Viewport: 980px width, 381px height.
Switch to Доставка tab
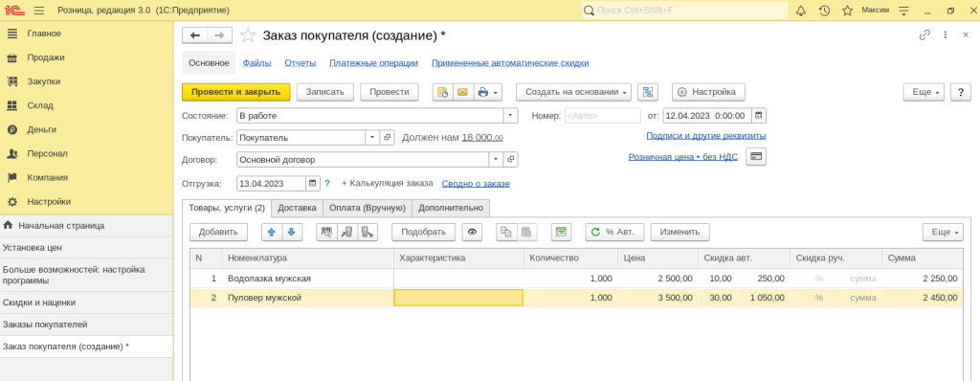pyautogui.click(x=297, y=208)
